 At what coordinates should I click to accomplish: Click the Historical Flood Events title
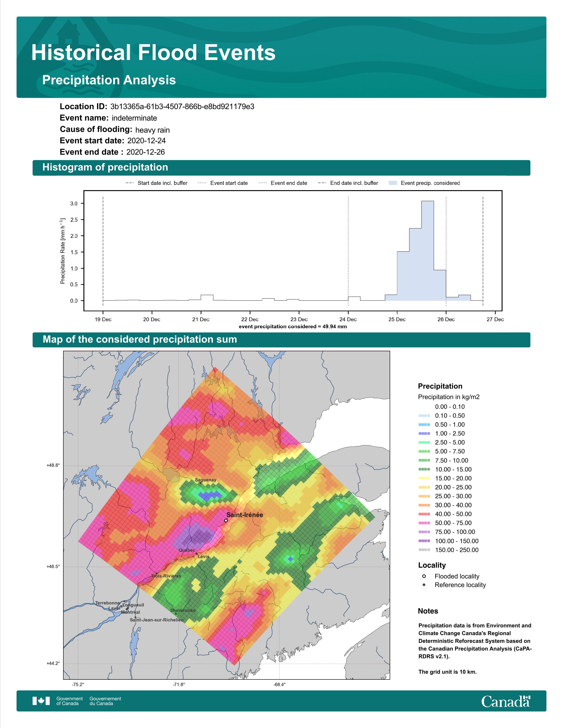pos(153,53)
